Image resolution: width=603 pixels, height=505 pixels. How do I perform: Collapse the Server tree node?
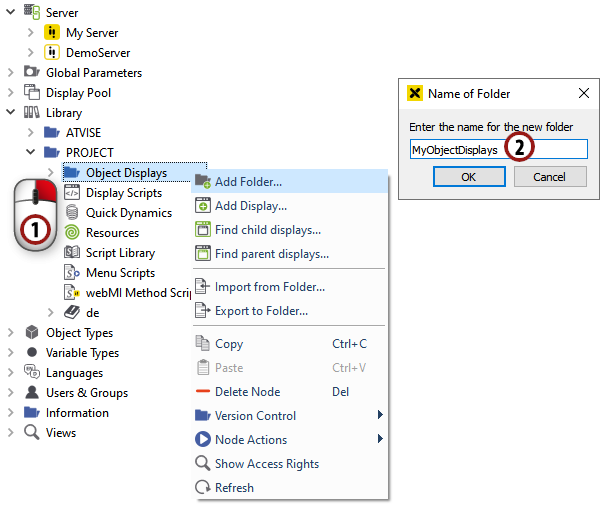click(x=11, y=12)
